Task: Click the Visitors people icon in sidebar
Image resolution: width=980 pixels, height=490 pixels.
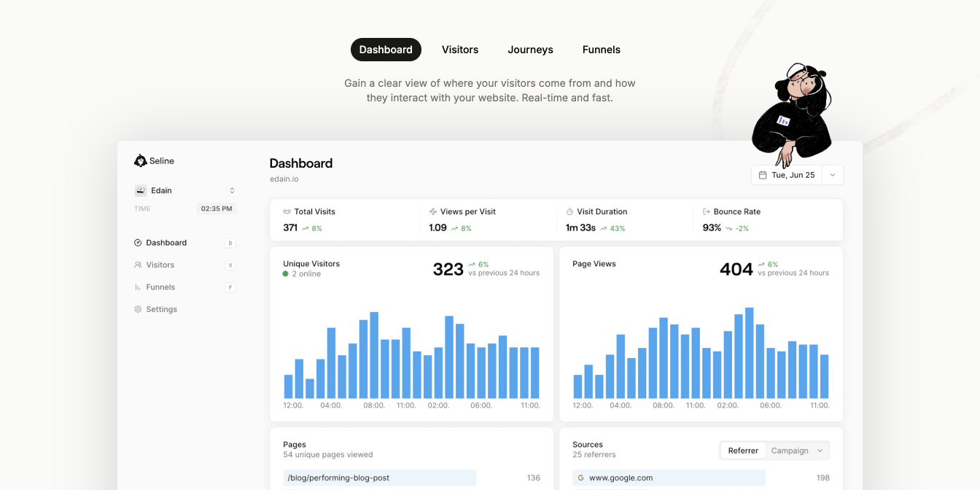Action: pyautogui.click(x=138, y=265)
